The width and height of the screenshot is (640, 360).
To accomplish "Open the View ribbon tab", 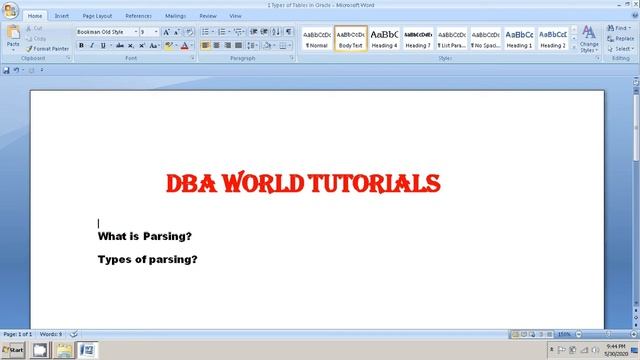I will (235, 16).
